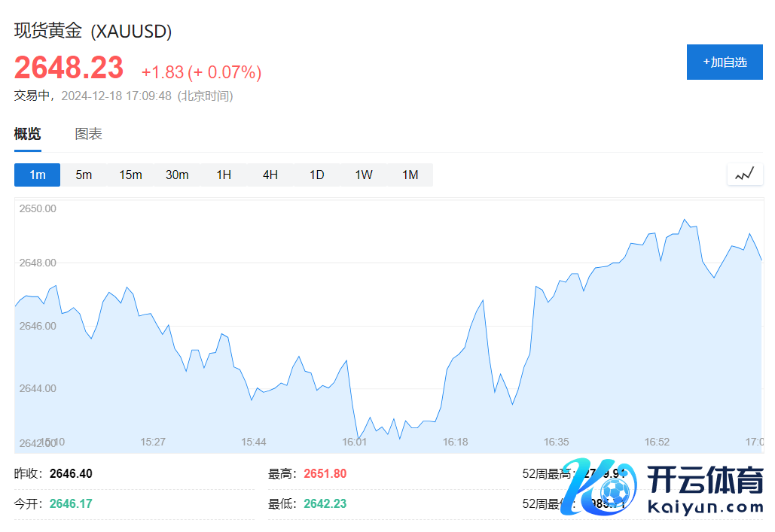Screen dimensions: 775x532
Task: Show the 1D daily chart
Action: point(317,175)
